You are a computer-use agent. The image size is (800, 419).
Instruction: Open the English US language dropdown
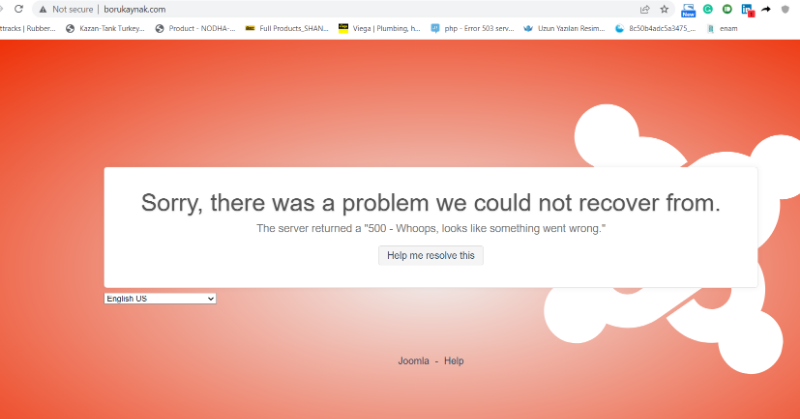[160, 299]
